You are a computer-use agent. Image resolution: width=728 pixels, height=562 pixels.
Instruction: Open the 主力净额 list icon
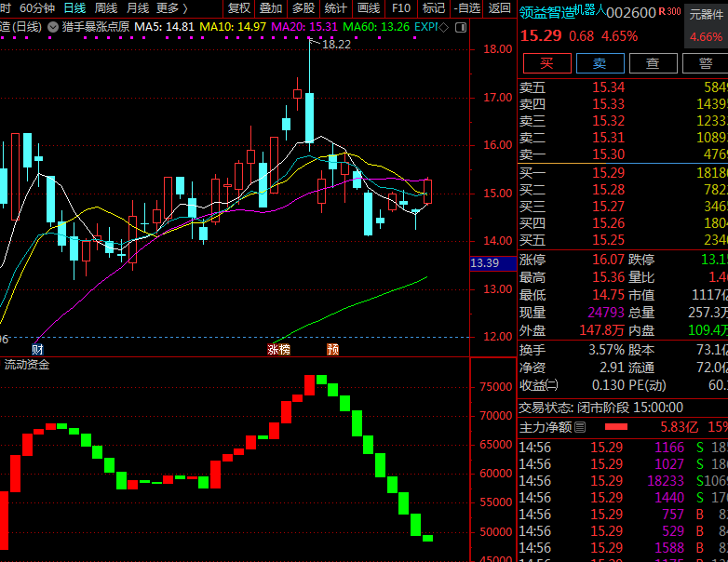[x=580, y=427]
